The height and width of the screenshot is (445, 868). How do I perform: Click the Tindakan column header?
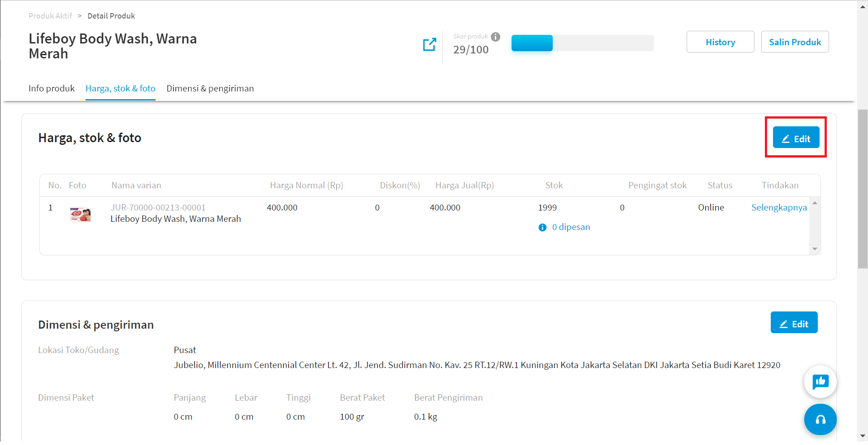click(780, 185)
